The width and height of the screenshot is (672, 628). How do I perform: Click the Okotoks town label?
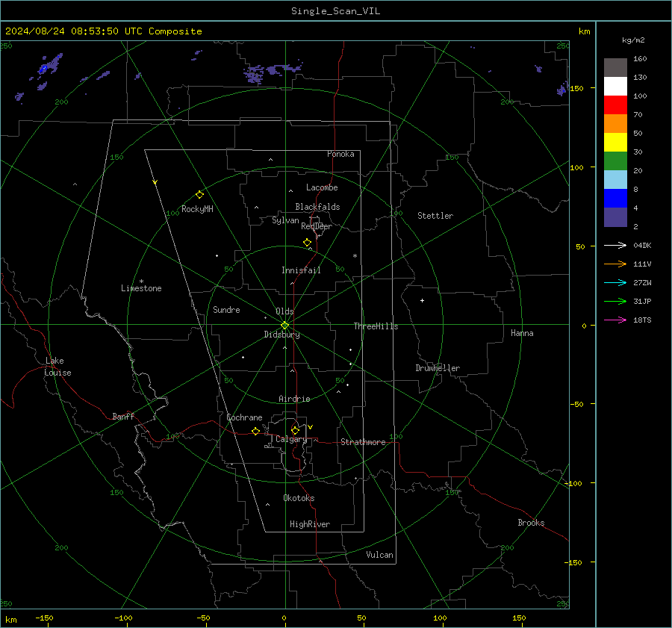coord(299,498)
